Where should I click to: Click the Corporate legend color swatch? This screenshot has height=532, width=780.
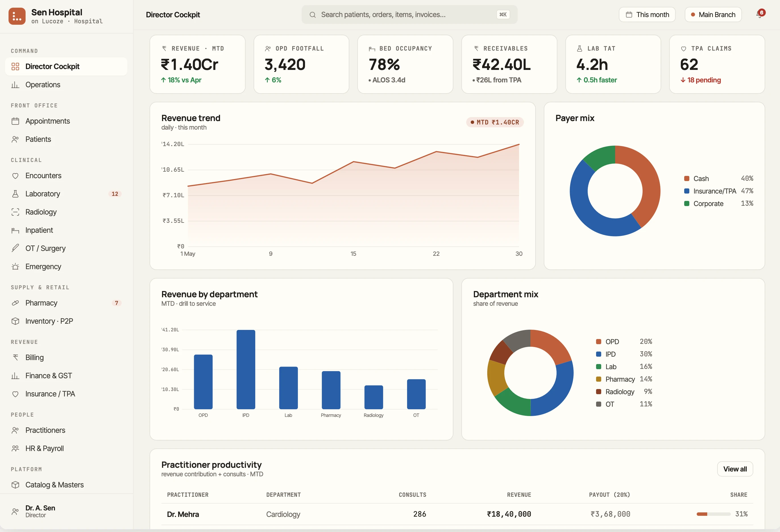687,203
